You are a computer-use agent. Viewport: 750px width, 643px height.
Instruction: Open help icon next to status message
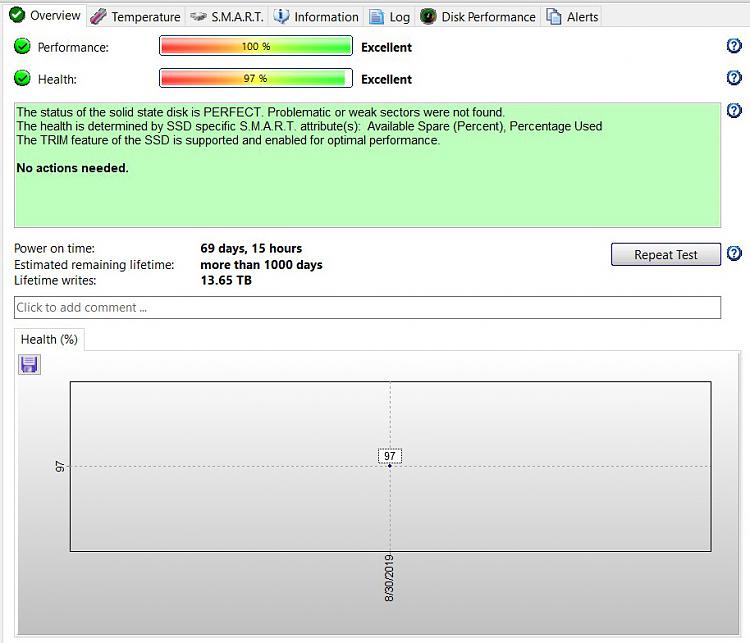(734, 111)
